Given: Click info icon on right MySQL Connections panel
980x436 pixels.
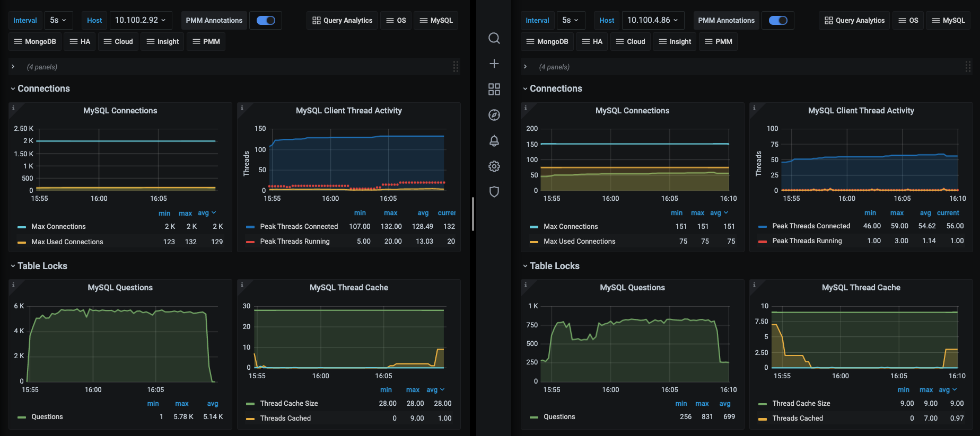Looking at the screenshot, I should pos(526,108).
